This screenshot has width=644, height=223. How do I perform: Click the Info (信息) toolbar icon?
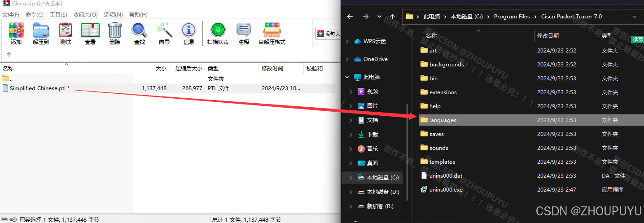189,34
